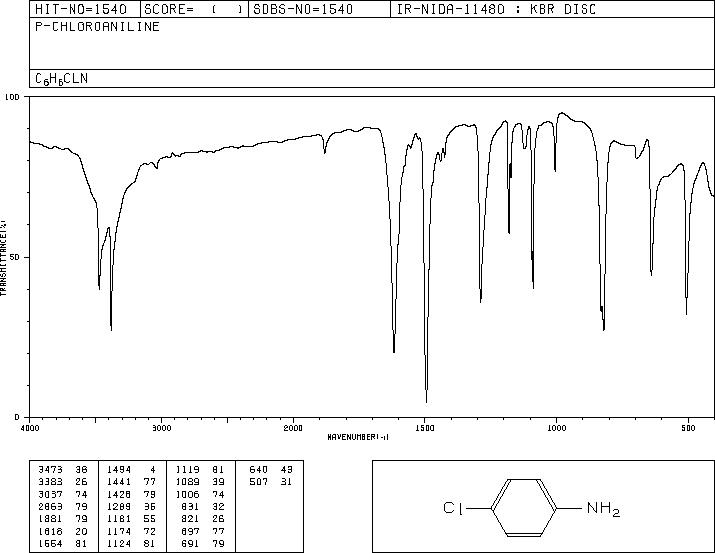Click the 1500 x-axis tick label
The image size is (715, 553).
coord(425,428)
